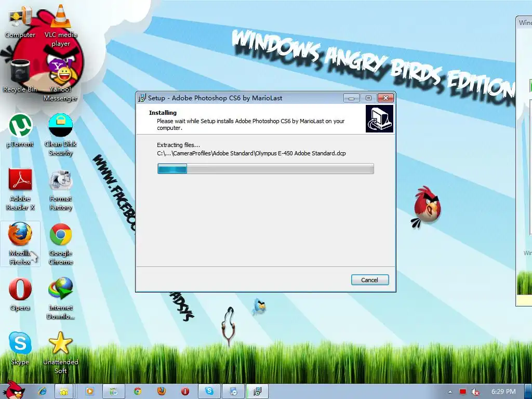Click the 'Extracting files...' status text
The height and width of the screenshot is (399, 532).
click(179, 145)
